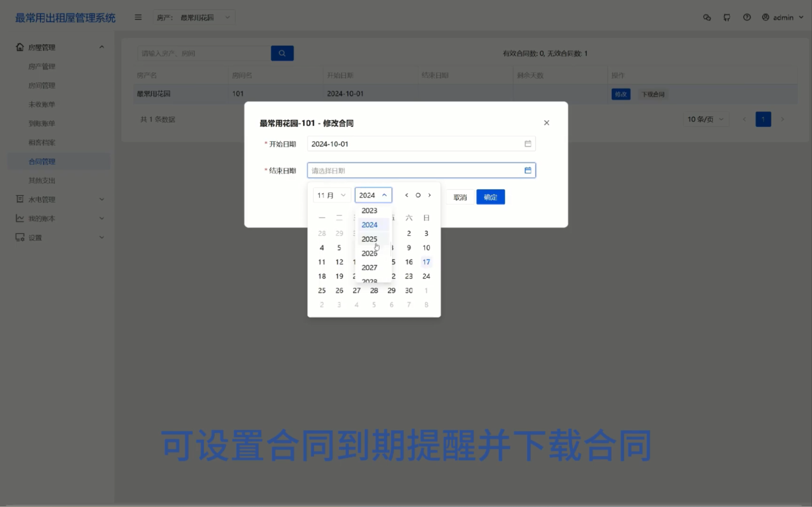The image size is (812, 507).
Task: Select year 2025 in the year list
Action: tap(369, 239)
